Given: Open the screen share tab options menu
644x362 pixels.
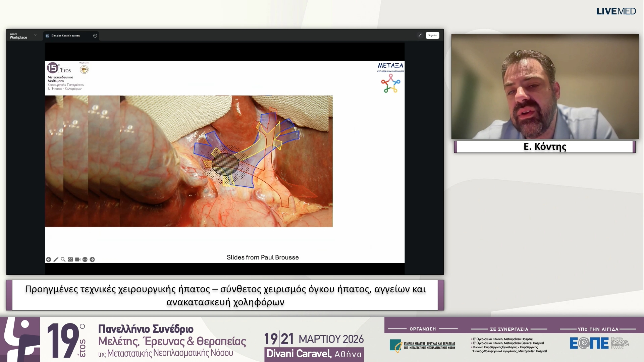Looking at the screenshot, I should (95, 36).
